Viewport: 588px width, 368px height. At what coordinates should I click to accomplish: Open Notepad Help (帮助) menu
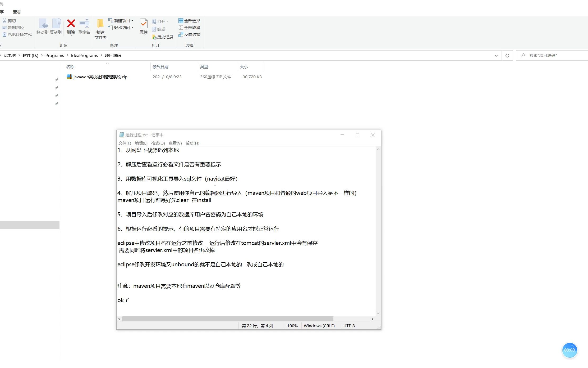click(192, 143)
